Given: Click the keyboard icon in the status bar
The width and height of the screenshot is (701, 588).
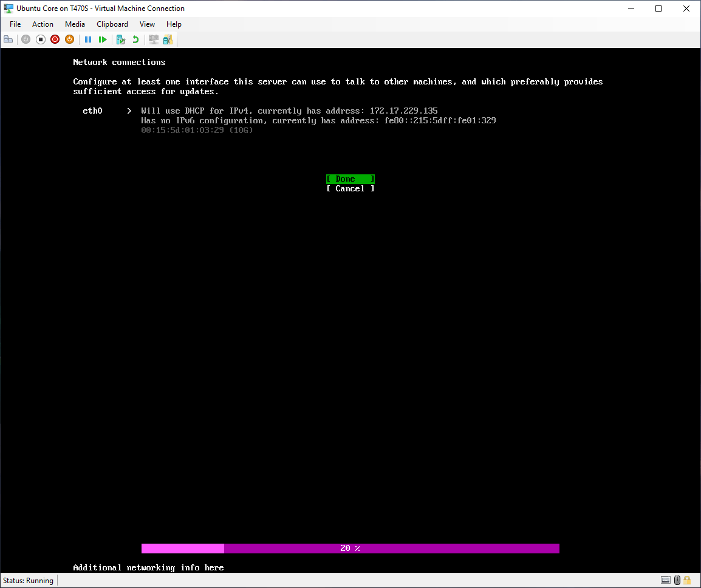Looking at the screenshot, I should (666, 580).
